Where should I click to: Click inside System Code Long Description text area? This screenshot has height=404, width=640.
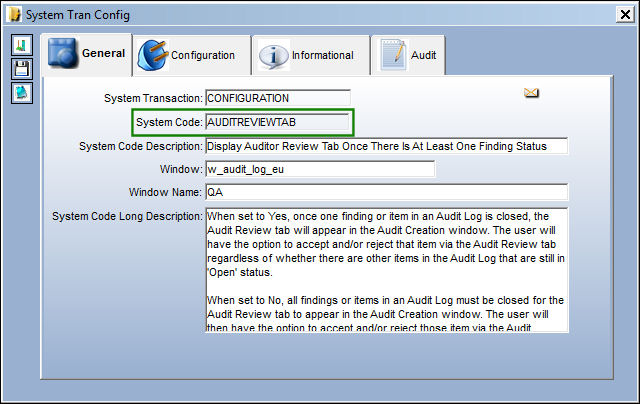[x=387, y=270]
